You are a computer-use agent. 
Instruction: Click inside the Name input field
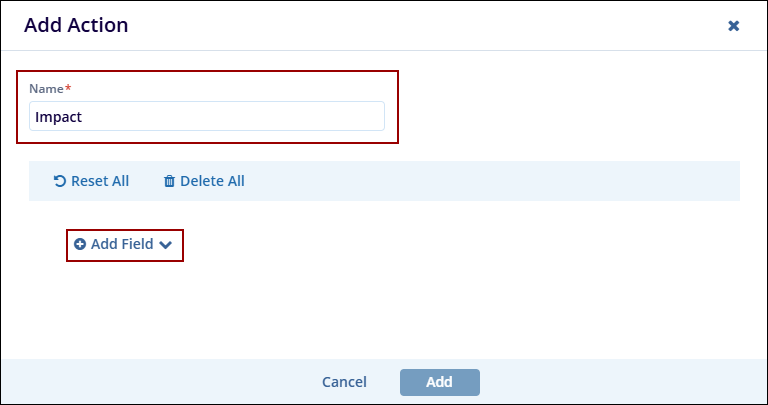point(206,116)
